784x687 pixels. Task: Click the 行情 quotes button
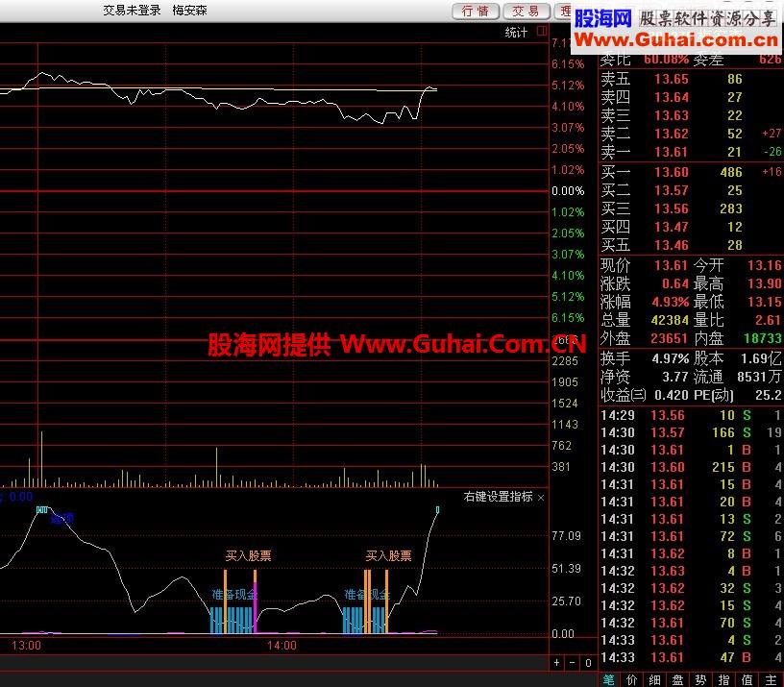click(x=476, y=11)
